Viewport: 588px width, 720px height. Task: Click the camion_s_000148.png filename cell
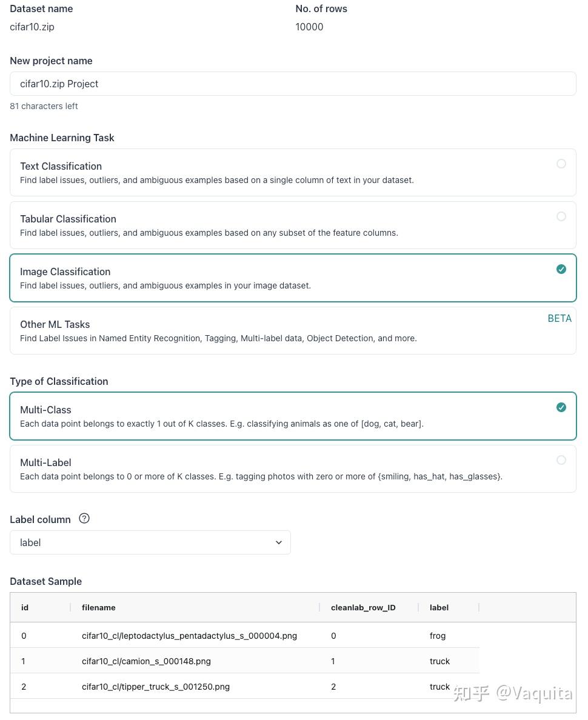[146, 661]
